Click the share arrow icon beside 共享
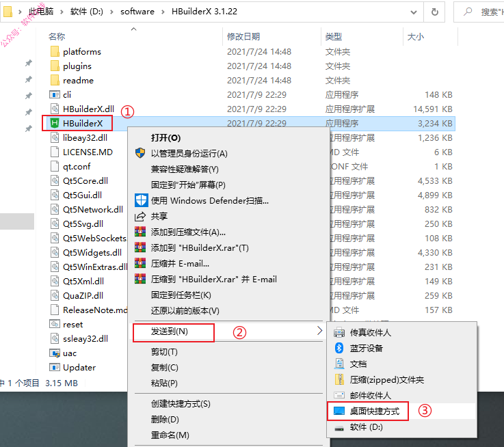The image size is (504, 447). (140, 216)
